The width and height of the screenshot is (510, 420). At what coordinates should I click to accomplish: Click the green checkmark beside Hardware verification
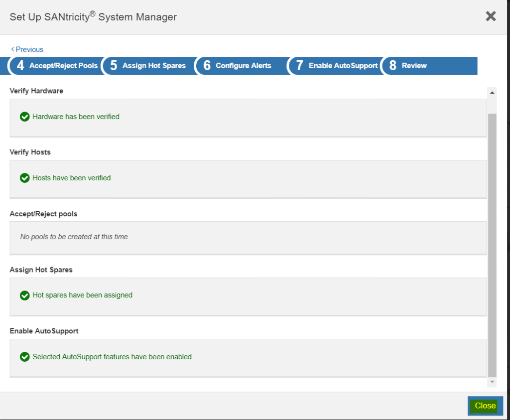click(x=24, y=117)
